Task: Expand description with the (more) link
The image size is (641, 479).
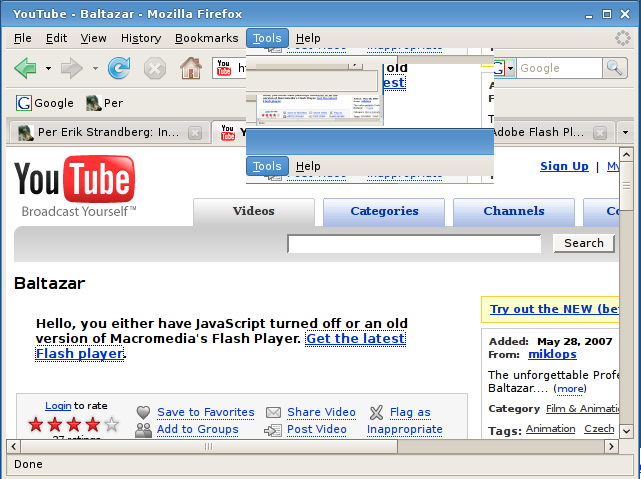Action: tap(570, 388)
